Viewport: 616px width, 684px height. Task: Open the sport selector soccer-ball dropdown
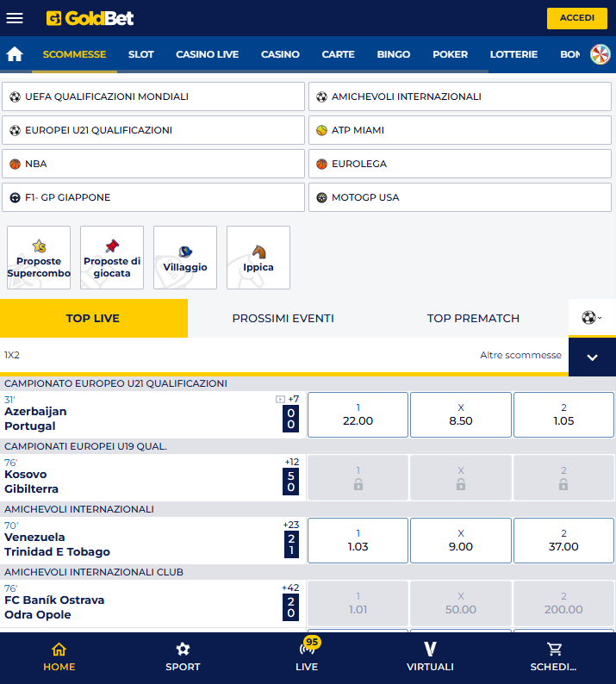coord(592,318)
